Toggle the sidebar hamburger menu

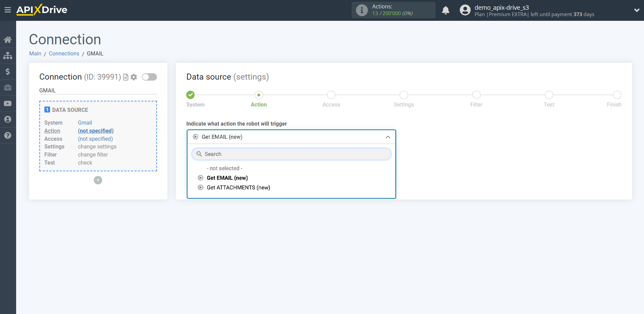point(8,9)
